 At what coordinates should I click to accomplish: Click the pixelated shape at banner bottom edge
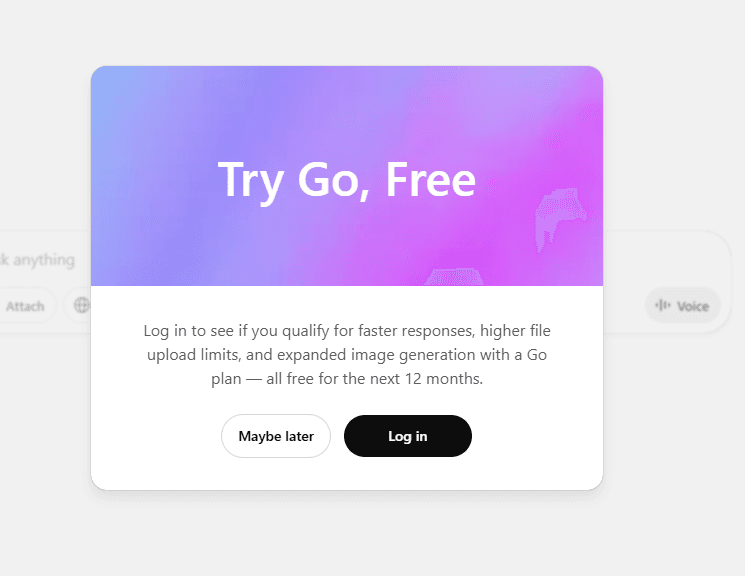coord(454,277)
